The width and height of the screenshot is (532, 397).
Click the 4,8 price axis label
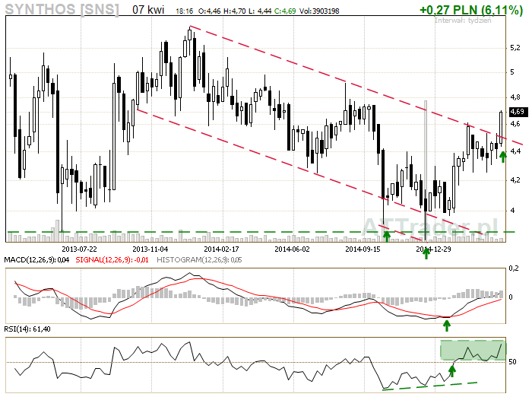[x=515, y=97]
